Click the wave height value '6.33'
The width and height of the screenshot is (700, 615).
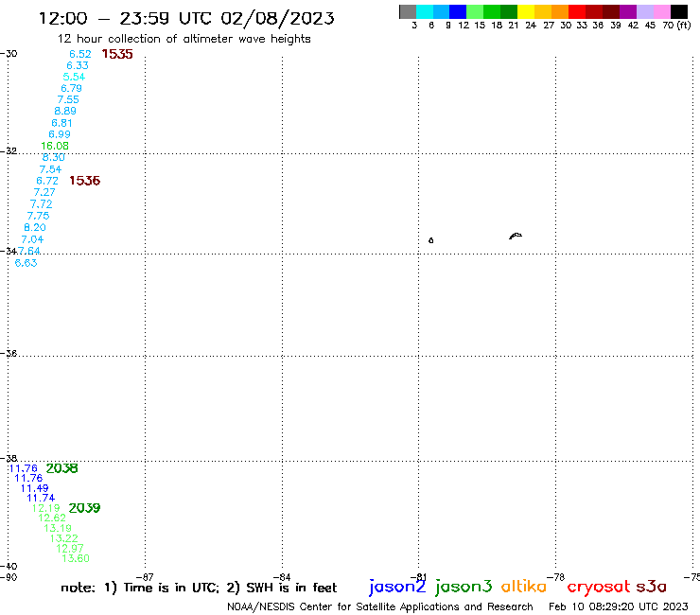coord(78,65)
